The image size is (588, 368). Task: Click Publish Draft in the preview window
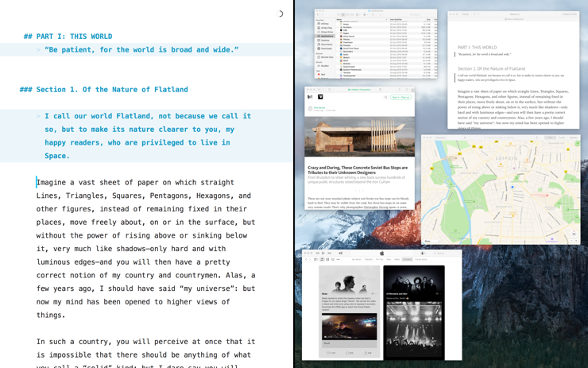coord(569,14)
